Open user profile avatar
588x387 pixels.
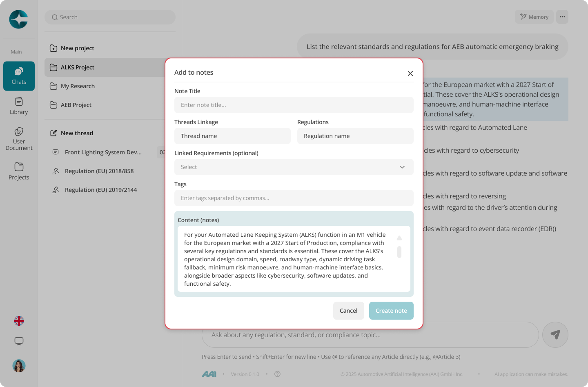[19, 366]
